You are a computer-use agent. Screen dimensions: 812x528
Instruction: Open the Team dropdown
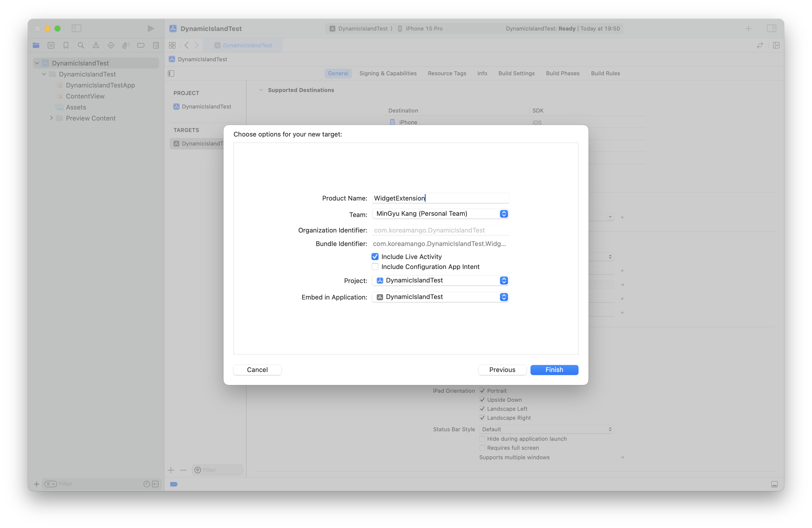pos(440,213)
